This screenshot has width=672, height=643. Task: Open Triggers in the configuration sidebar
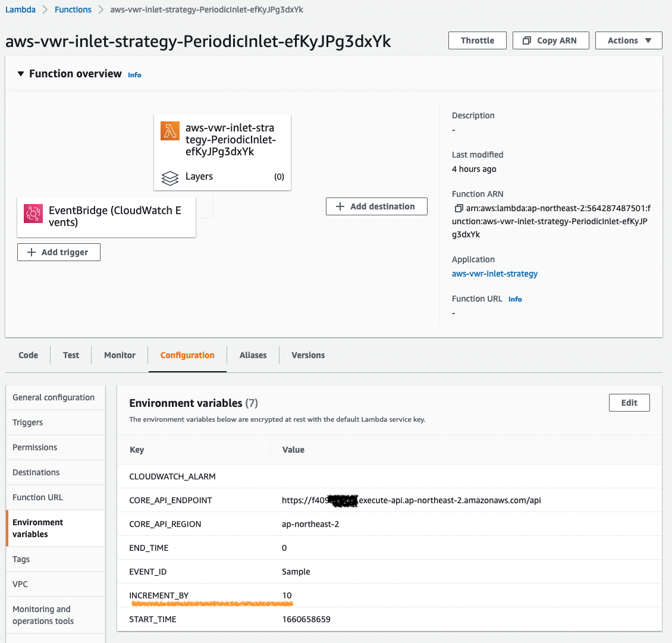pyautogui.click(x=56, y=422)
